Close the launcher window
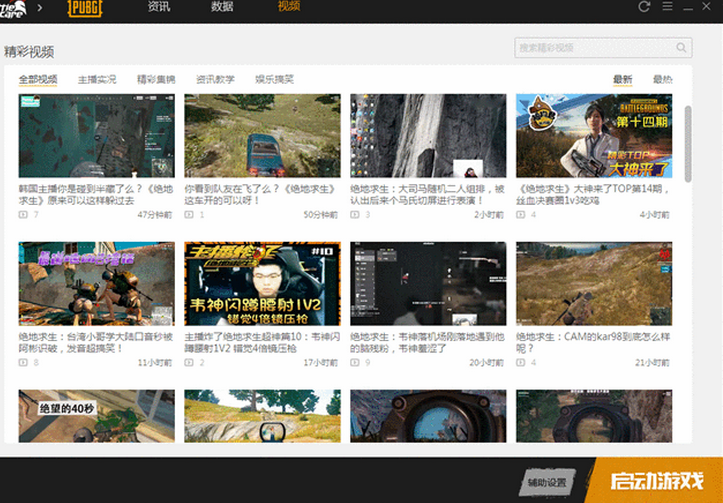 point(706,6)
